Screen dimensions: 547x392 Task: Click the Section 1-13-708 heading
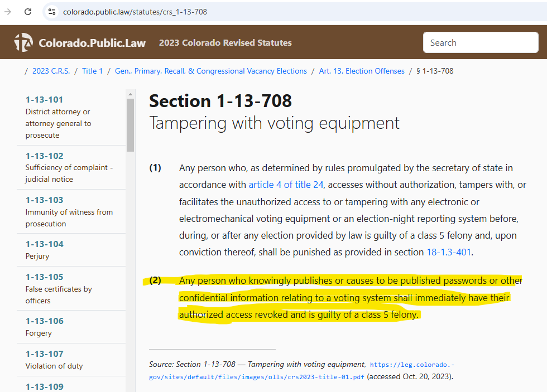point(220,101)
